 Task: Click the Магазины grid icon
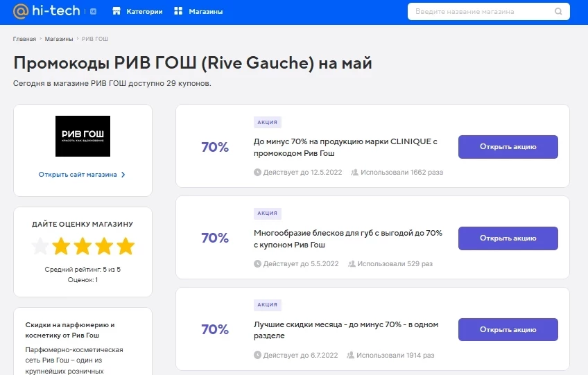pos(178,11)
